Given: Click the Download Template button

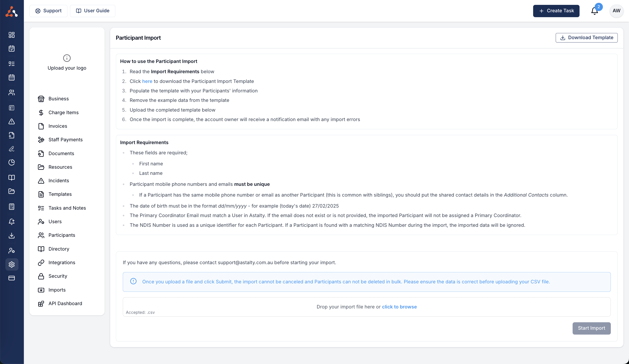Looking at the screenshot, I should [586, 38].
